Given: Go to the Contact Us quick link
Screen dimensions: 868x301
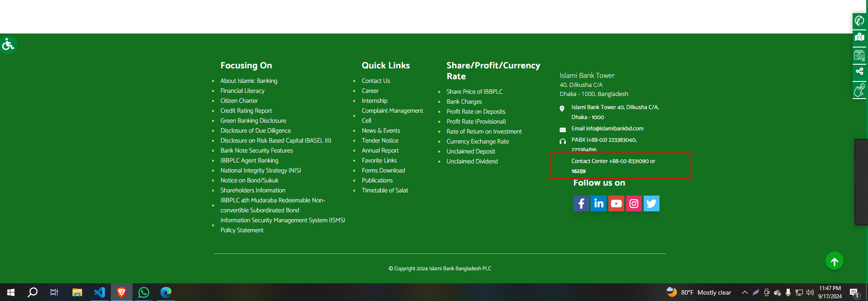Looking at the screenshot, I should pyautogui.click(x=375, y=81).
